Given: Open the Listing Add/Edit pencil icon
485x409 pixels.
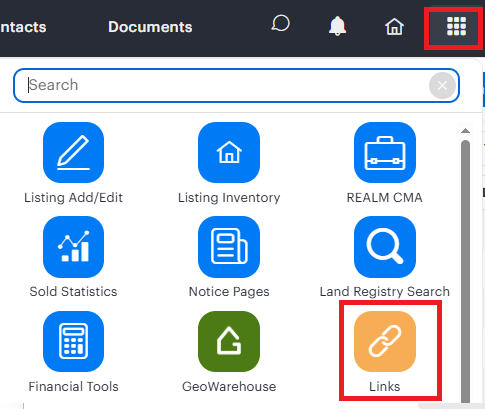Looking at the screenshot, I should pyautogui.click(x=73, y=152).
